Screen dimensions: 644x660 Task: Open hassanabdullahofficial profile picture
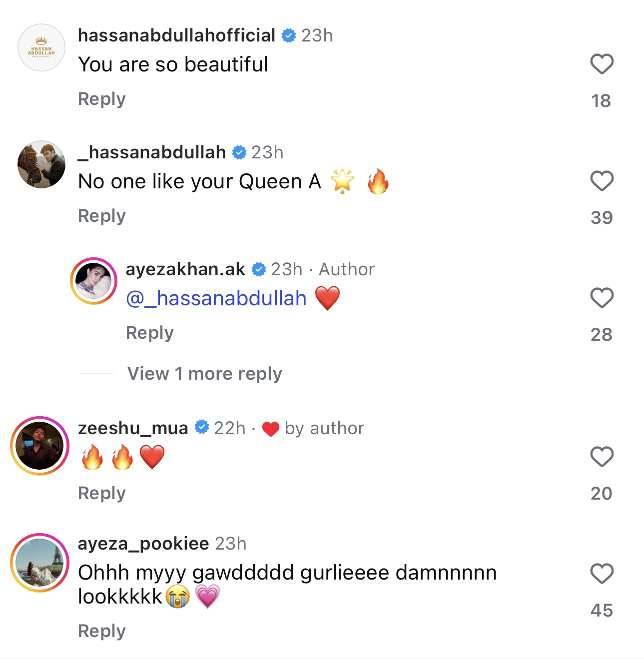tap(41, 47)
